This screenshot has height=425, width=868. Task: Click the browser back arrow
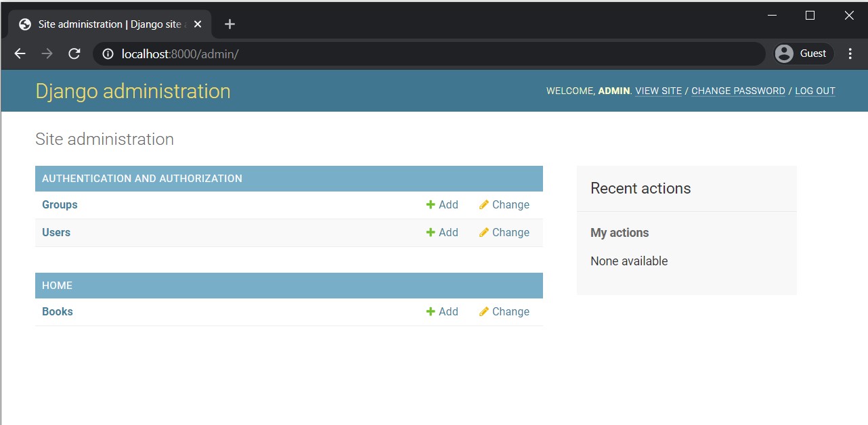click(20, 53)
